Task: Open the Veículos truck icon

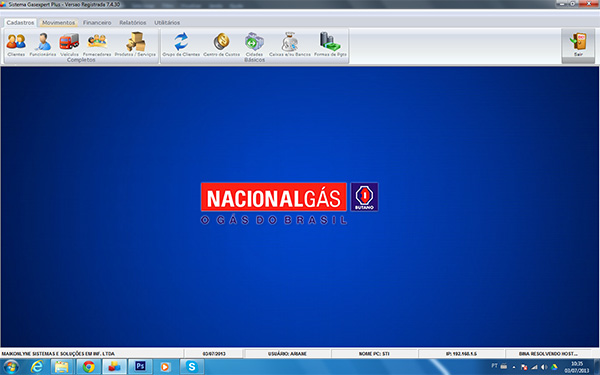Action: tap(69, 44)
